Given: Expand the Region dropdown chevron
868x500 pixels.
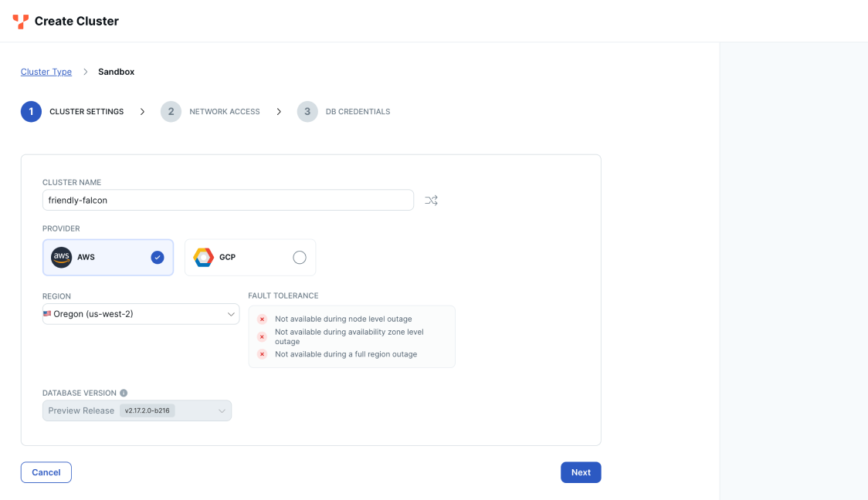Looking at the screenshot, I should point(231,314).
